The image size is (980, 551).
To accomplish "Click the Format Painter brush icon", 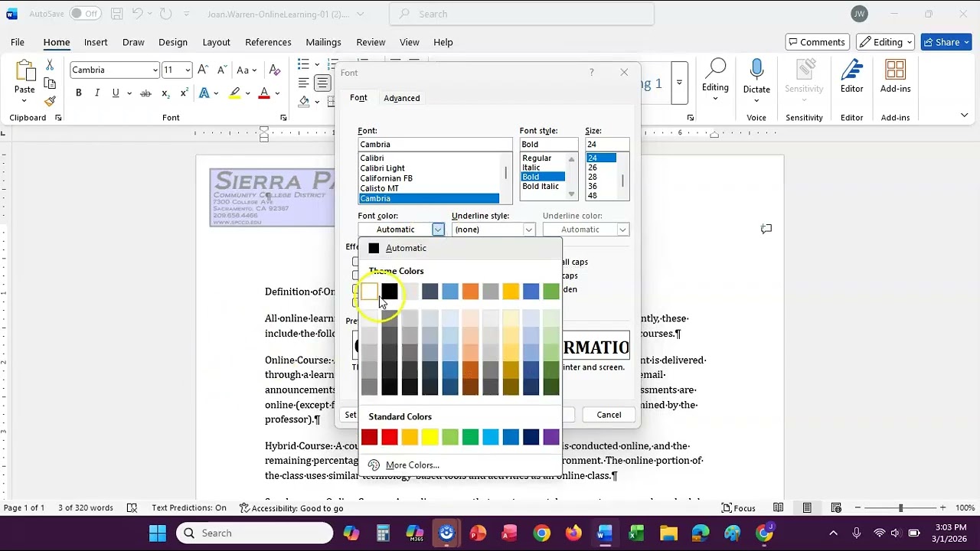I will click(50, 101).
